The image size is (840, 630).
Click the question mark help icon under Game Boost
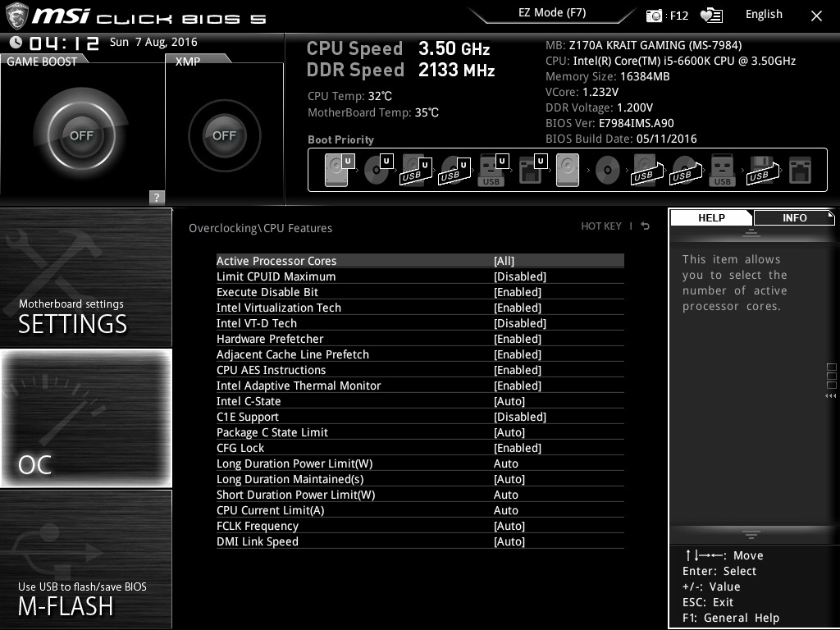coord(157,197)
